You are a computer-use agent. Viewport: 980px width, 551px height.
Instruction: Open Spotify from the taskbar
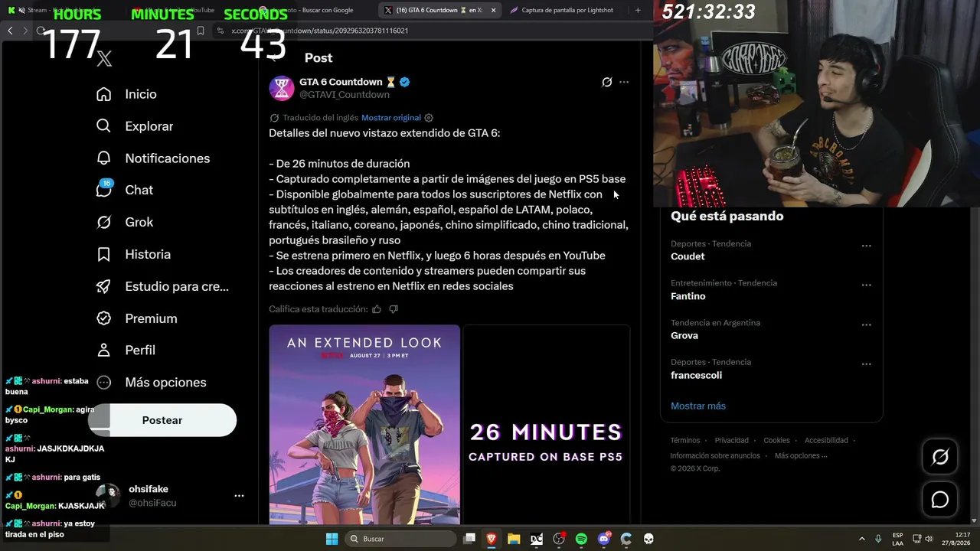tap(581, 539)
